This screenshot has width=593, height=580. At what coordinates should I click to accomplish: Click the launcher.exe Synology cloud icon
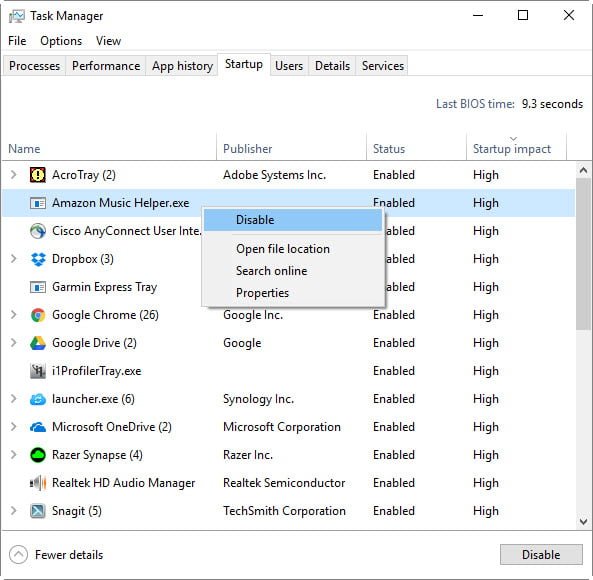(38, 399)
